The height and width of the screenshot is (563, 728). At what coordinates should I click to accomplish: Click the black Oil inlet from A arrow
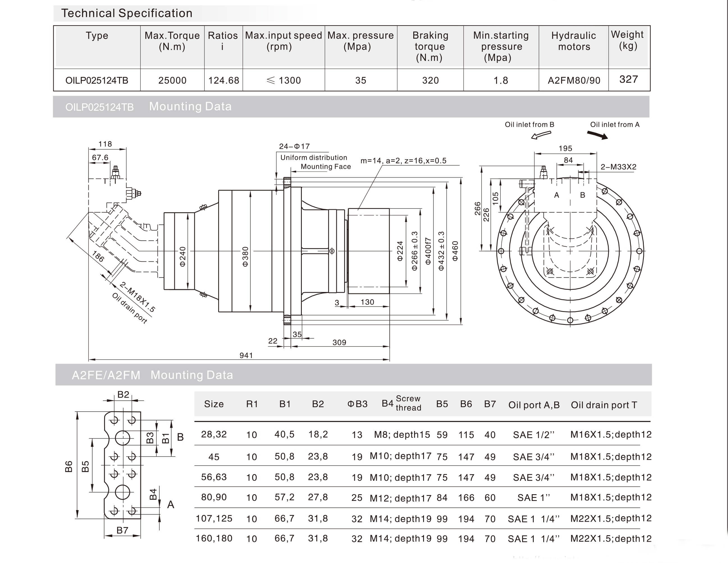click(597, 135)
